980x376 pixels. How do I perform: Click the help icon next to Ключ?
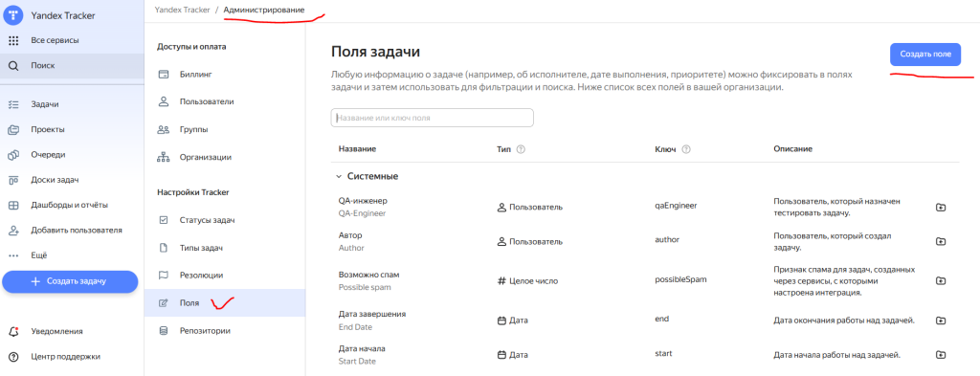click(x=686, y=149)
